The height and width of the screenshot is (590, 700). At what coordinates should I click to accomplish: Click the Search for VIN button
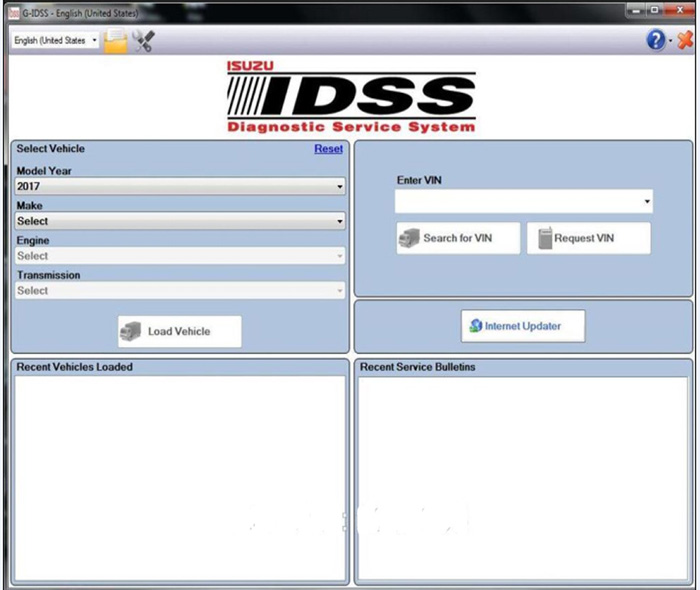point(458,238)
